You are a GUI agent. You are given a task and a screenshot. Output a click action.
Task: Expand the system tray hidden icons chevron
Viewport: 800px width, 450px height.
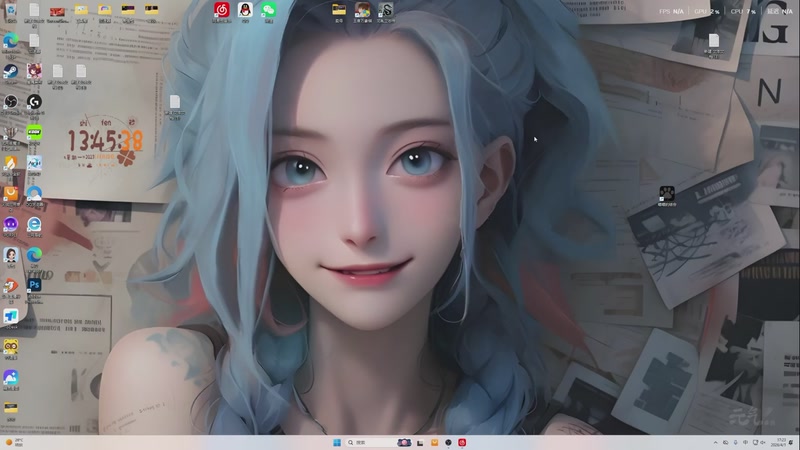(x=715, y=443)
